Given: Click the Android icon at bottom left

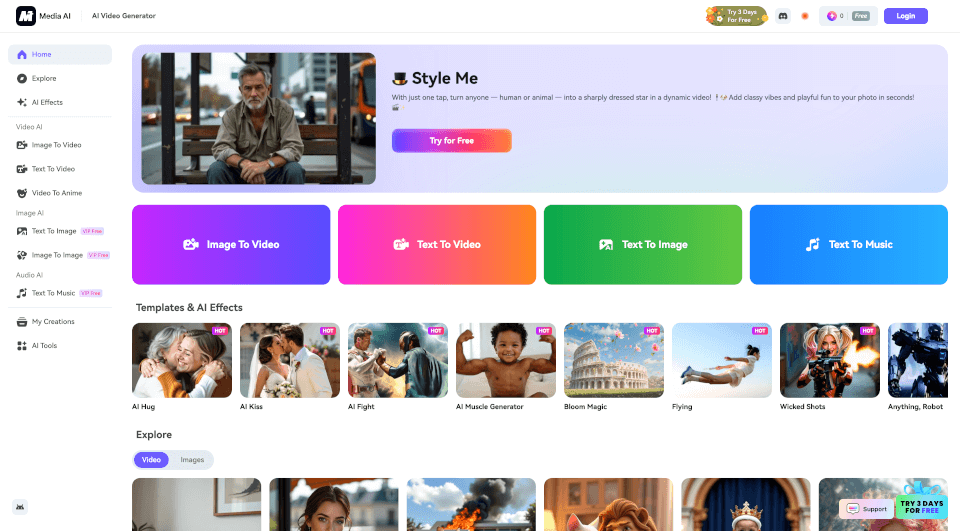Looking at the screenshot, I should 21,507.
